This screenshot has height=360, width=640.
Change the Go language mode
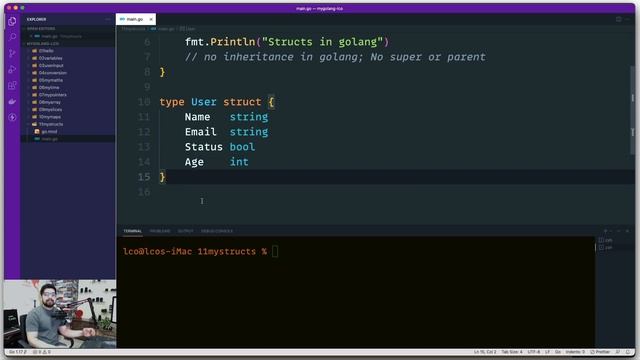point(558,352)
